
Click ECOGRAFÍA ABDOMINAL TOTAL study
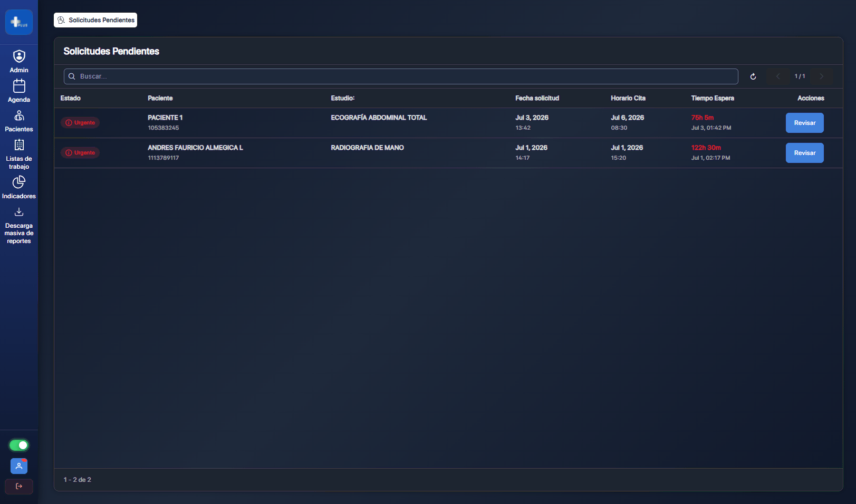(x=379, y=118)
